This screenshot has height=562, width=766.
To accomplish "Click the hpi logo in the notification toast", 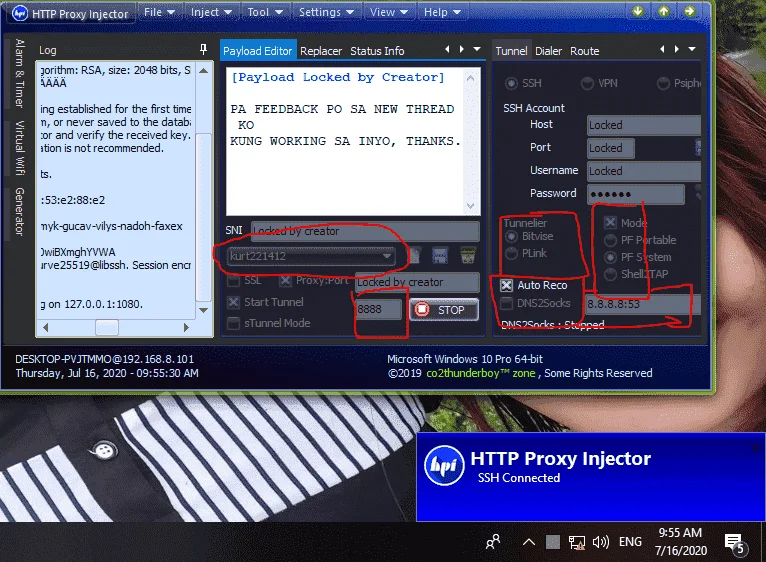I will (x=445, y=466).
